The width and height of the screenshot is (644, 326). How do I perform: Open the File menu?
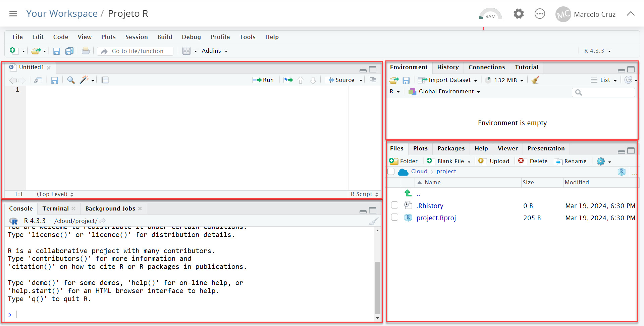point(17,37)
